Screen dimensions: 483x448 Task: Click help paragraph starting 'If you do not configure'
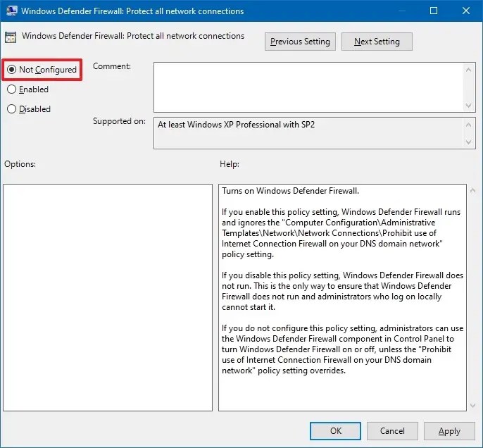(x=342, y=349)
